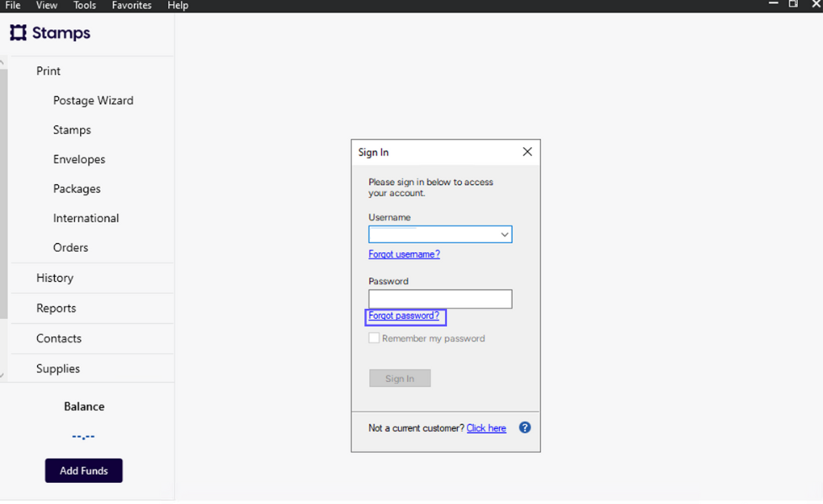Open Supplies section
The image size is (823, 504).
[58, 369]
